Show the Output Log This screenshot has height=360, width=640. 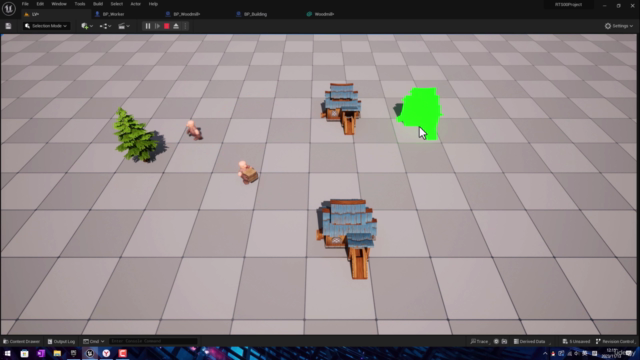(x=61, y=341)
